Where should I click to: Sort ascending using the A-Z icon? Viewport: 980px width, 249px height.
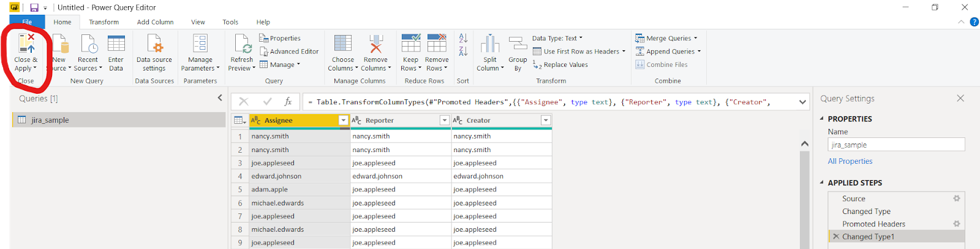point(463,38)
